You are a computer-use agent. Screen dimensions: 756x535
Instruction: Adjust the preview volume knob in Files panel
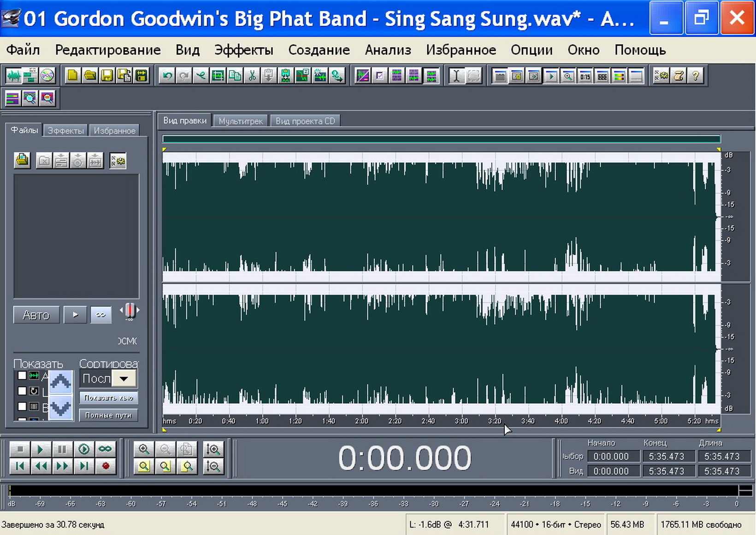(x=130, y=311)
